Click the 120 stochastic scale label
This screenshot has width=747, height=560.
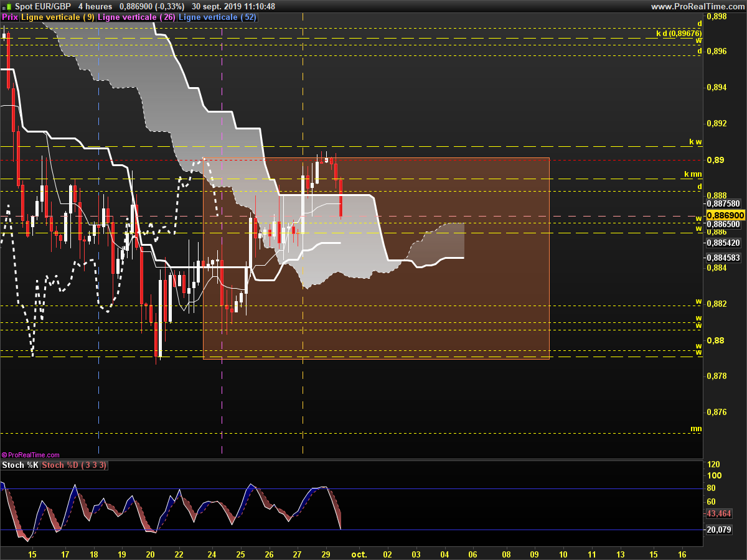[714, 465]
